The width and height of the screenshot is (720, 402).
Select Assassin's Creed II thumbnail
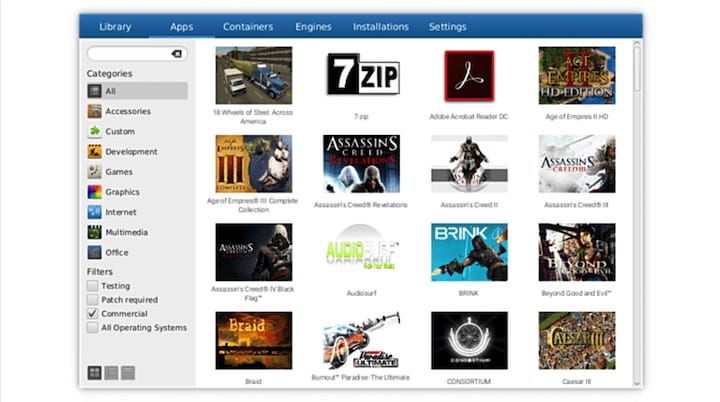(x=469, y=164)
